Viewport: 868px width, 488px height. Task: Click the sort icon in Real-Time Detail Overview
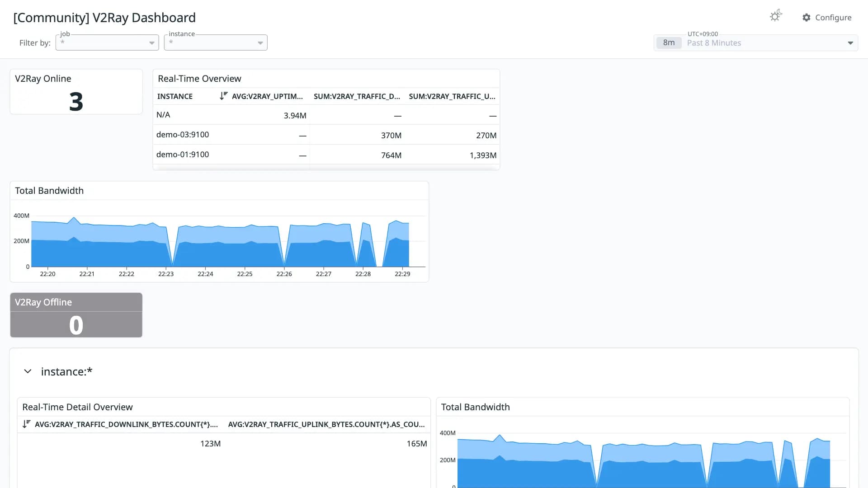coord(26,424)
